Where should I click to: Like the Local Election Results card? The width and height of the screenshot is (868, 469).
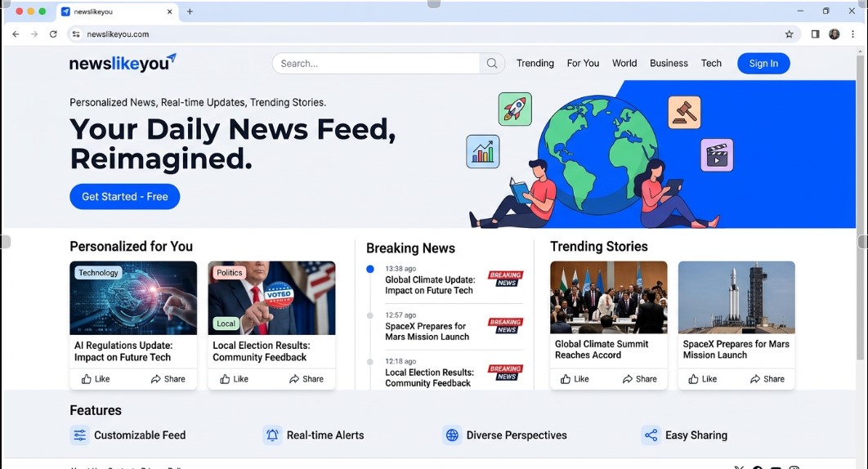(234, 379)
